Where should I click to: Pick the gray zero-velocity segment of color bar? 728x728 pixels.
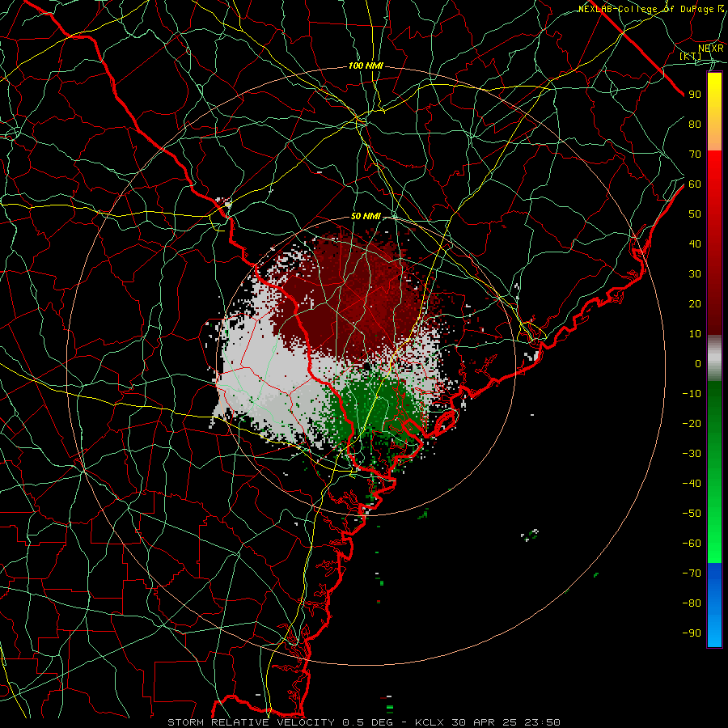714,358
